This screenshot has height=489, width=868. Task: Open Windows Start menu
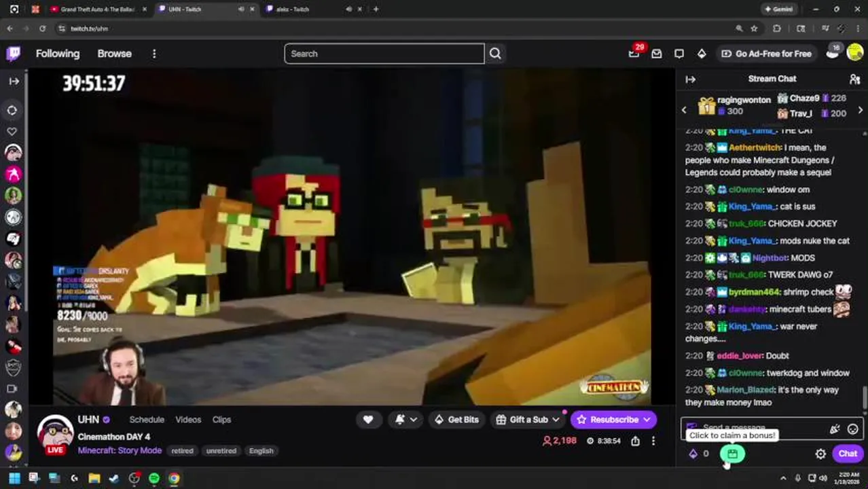coord(14,479)
